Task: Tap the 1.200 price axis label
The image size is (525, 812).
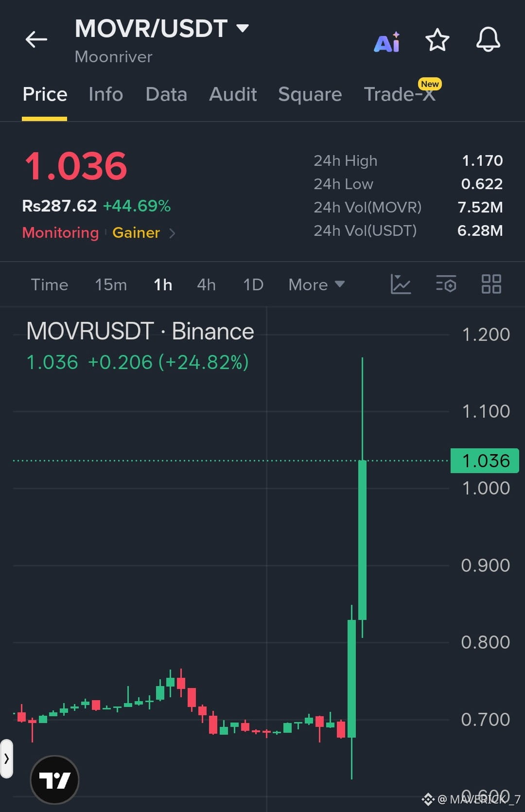Action: click(486, 335)
